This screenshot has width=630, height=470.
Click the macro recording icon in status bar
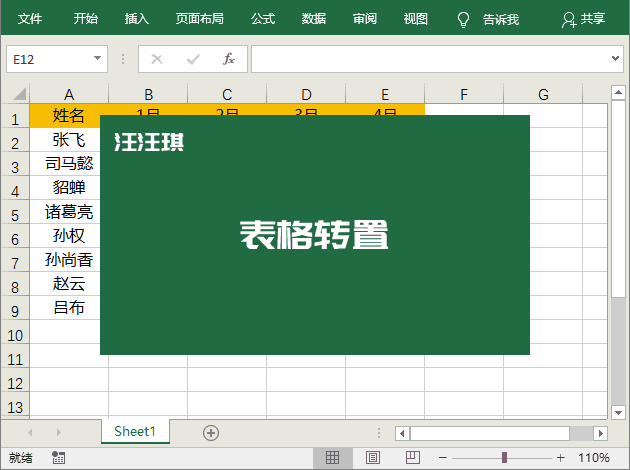tap(59, 457)
